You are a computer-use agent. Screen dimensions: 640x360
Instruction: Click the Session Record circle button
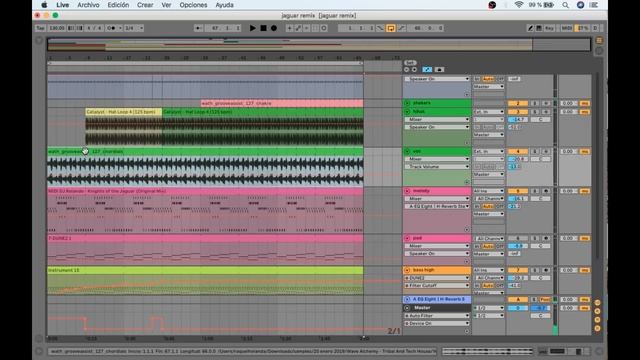[x=324, y=28]
